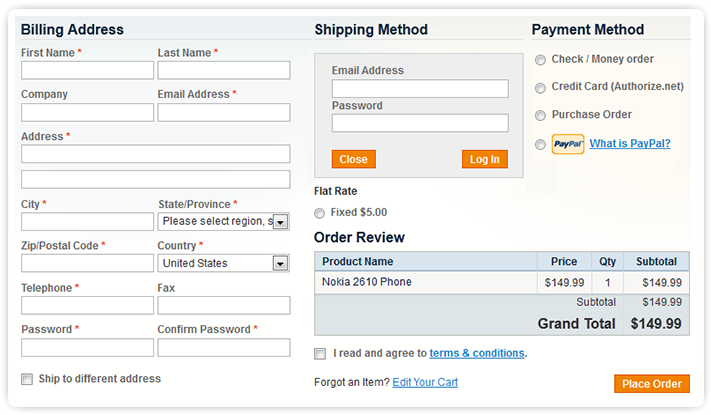Click the Log In button
711x415 pixels.
(x=485, y=159)
